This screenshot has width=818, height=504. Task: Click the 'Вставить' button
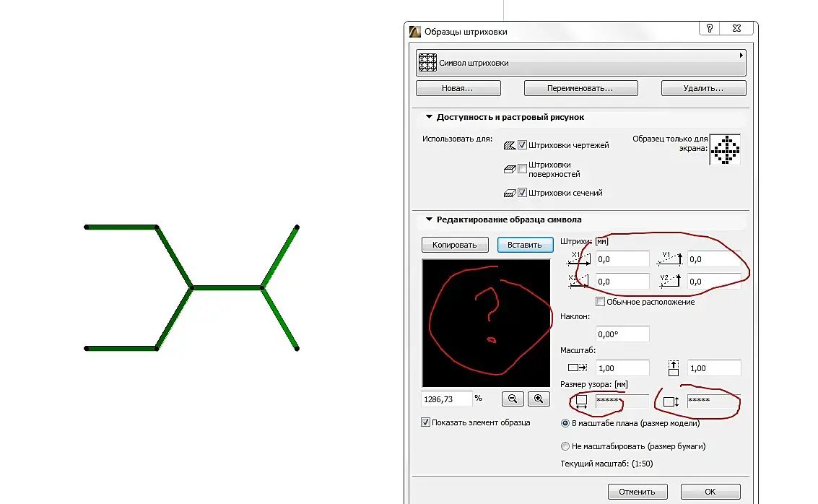525,245
